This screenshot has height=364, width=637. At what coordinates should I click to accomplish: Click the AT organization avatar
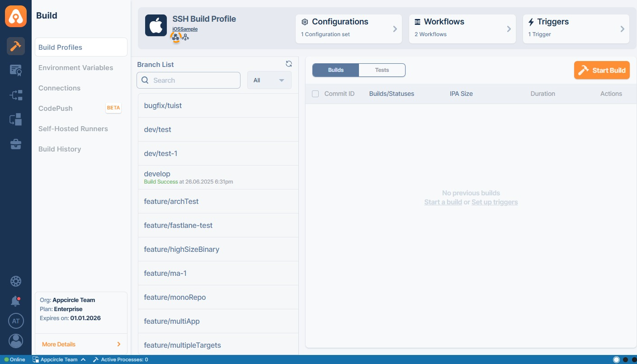coord(16,321)
